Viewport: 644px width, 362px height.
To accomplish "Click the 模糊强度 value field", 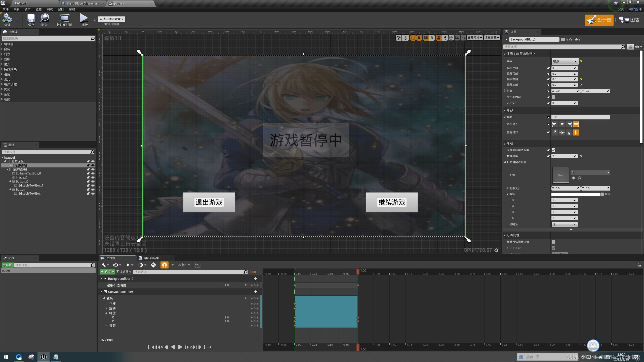I will point(565,156).
